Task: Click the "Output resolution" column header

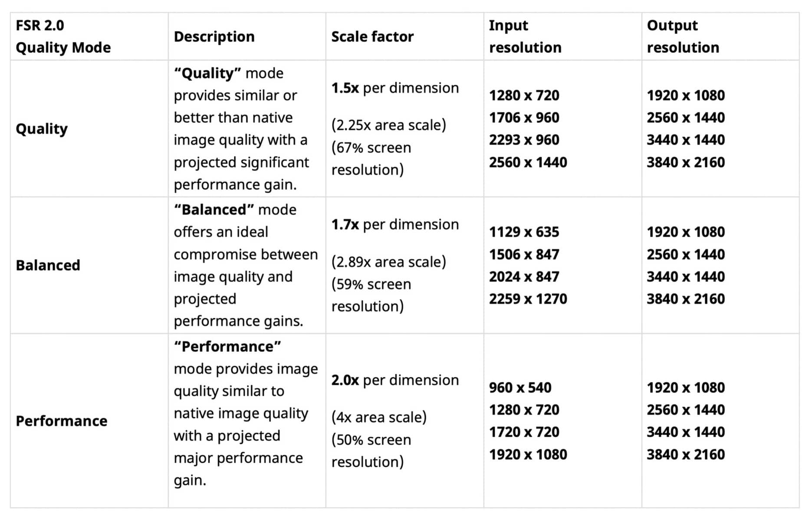Action: click(x=683, y=36)
